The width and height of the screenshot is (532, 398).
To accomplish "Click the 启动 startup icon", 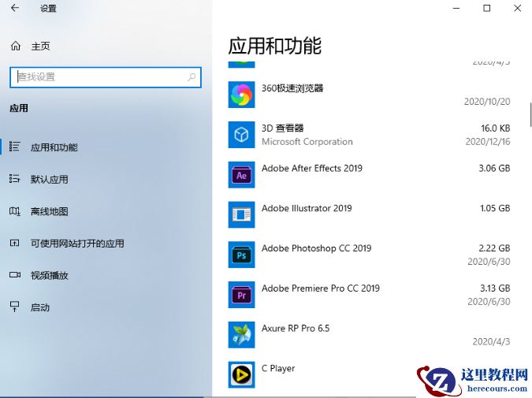I will tap(15, 307).
